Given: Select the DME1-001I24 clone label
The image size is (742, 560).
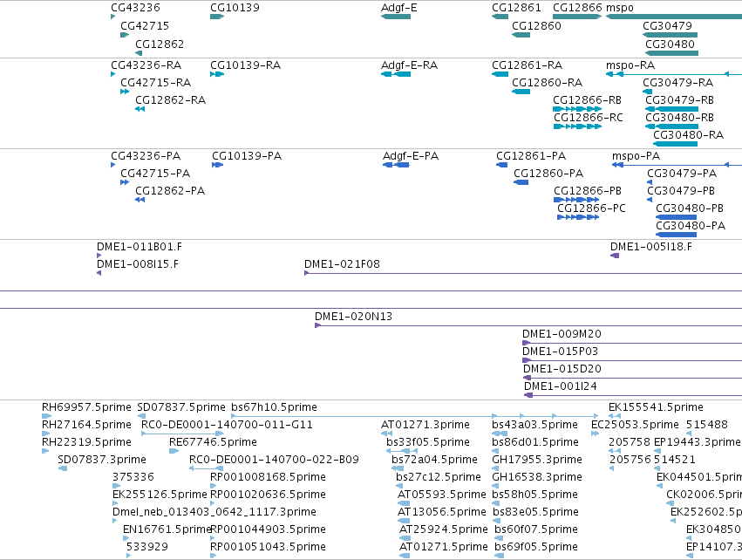Looking at the screenshot, I should click(x=560, y=386).
